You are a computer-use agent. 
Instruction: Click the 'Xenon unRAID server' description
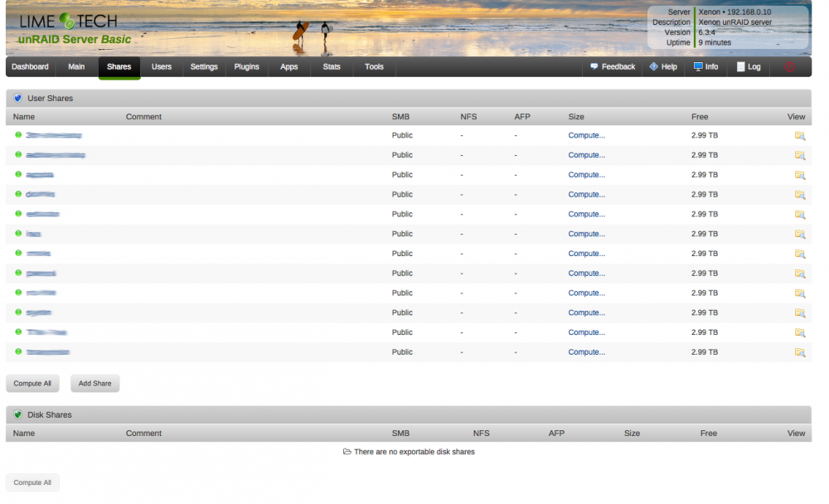[x=735, y=22]
